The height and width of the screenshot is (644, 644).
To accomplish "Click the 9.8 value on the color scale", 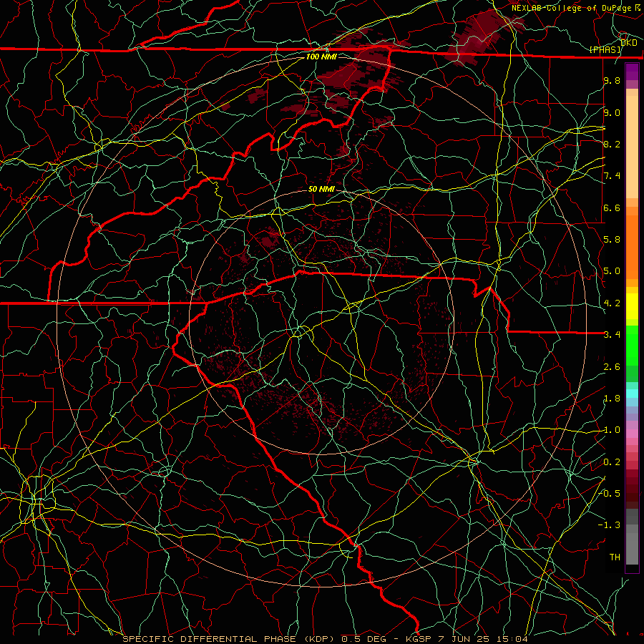I will pyautogui.click(x=612, y=80).
